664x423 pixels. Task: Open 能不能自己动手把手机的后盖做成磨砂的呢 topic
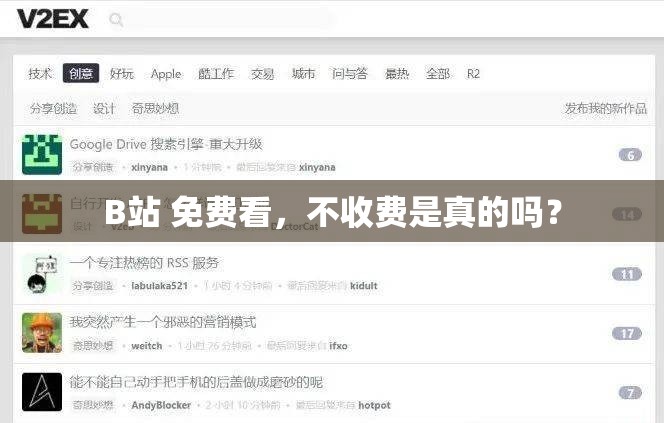point(196,382)
